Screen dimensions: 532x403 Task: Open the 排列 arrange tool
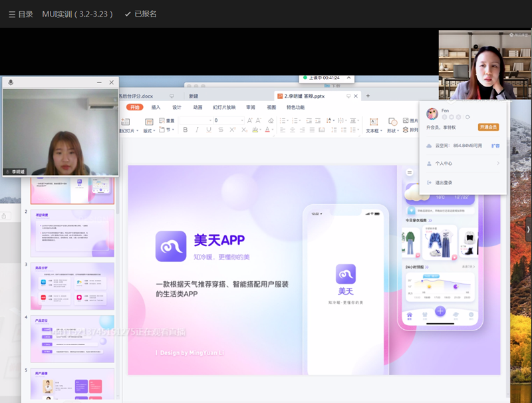(x=410, y=130)
